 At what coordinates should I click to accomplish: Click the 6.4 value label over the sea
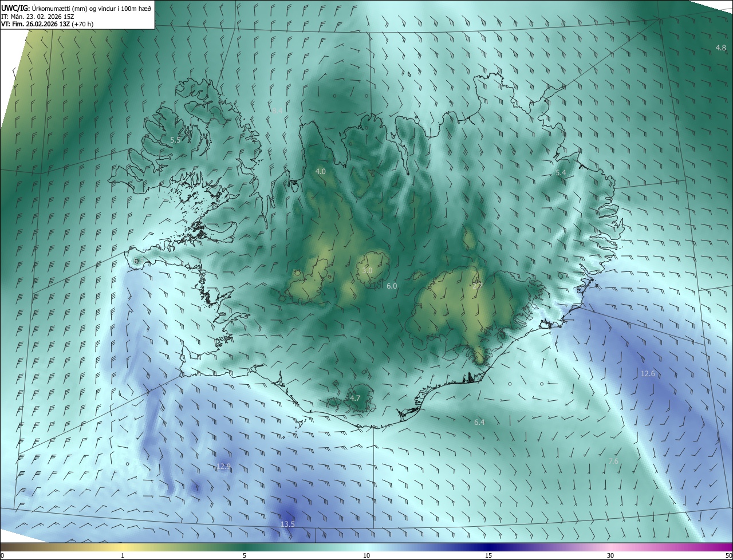tap(479, 422)
